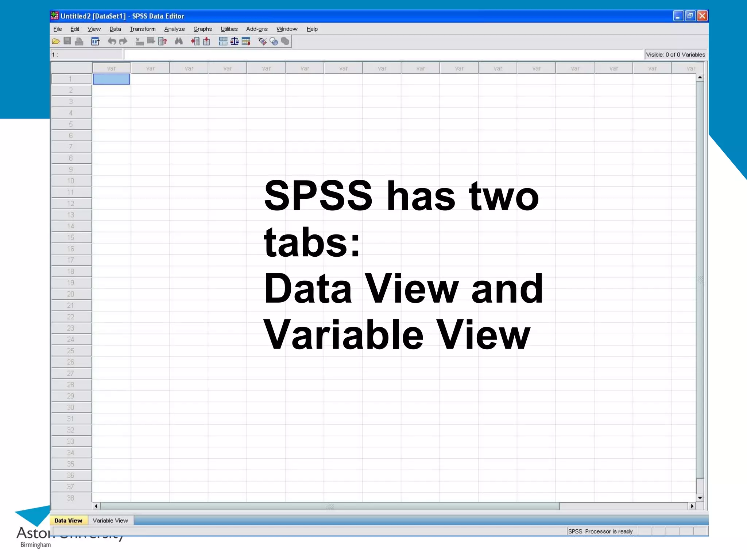The height and width of the screenshot is (560, 747).
Task: Click 'Visible: 0 of 0 Variables' text
Action: [x=676, y=55]
